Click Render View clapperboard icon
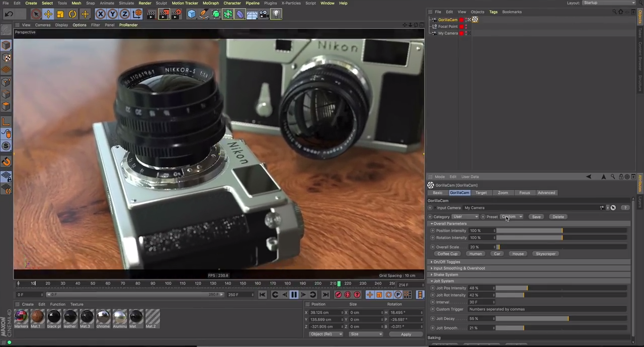Viewport: 644px width, 347px height. (151, 14)
